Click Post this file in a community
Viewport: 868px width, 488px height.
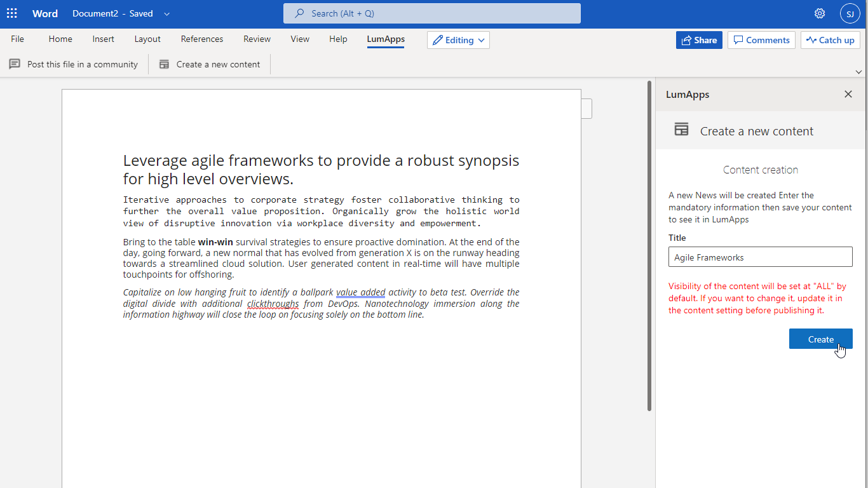pos(74,64)
